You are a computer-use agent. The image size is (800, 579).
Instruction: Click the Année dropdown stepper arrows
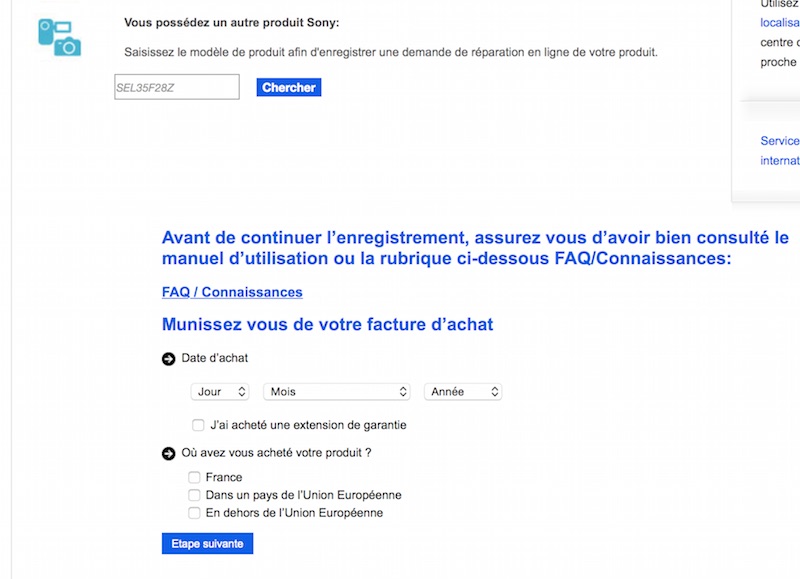pyautogui.click(x=494, y=392)
